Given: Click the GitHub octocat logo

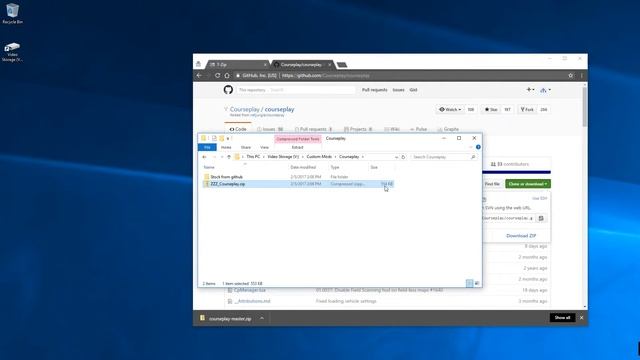Looking at the screenshot, I should coord(228,90).
